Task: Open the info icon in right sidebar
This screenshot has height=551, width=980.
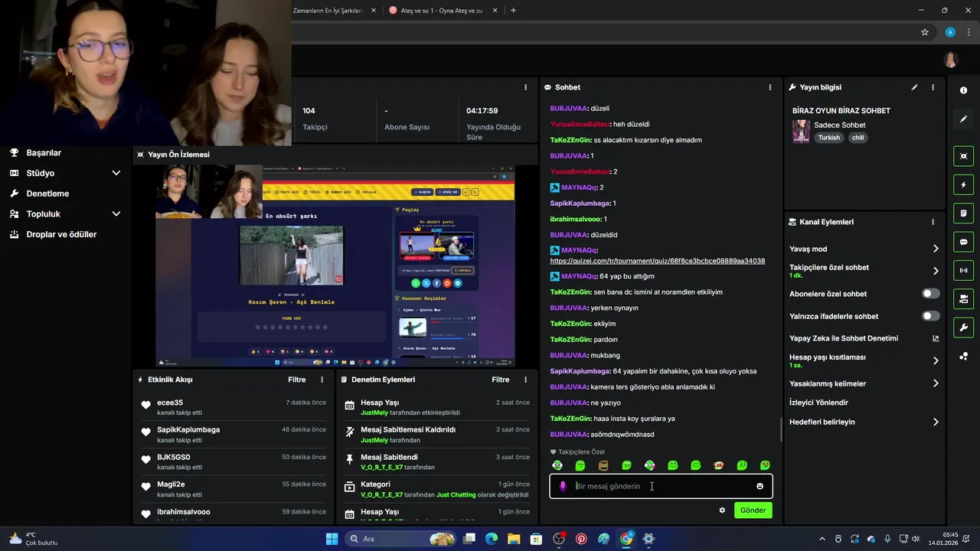Action: pyautogui.click(x=963, y=90)
